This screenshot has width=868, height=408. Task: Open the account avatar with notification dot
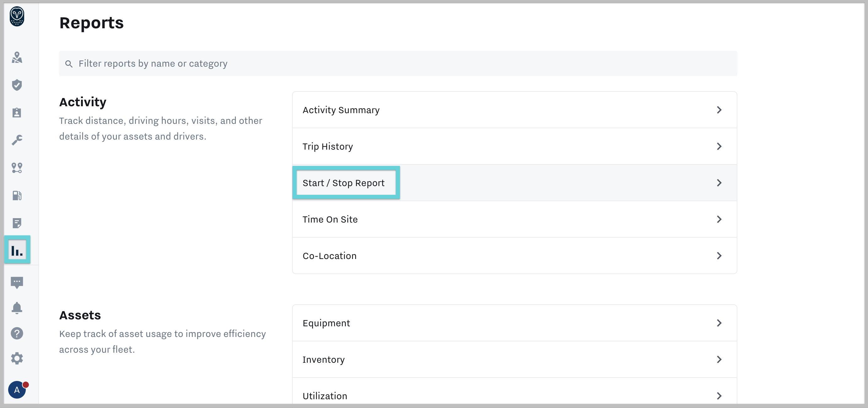coord(17,390)
